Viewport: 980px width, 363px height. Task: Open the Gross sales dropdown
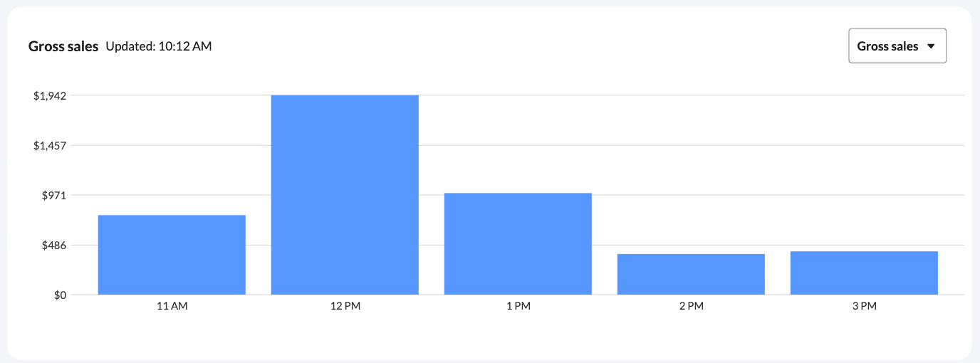[897, 46]
